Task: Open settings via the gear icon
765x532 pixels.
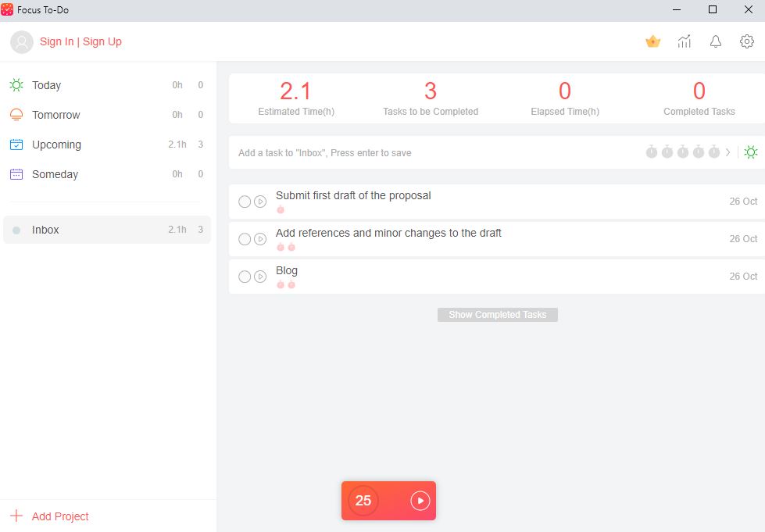Action: (747, 41)
